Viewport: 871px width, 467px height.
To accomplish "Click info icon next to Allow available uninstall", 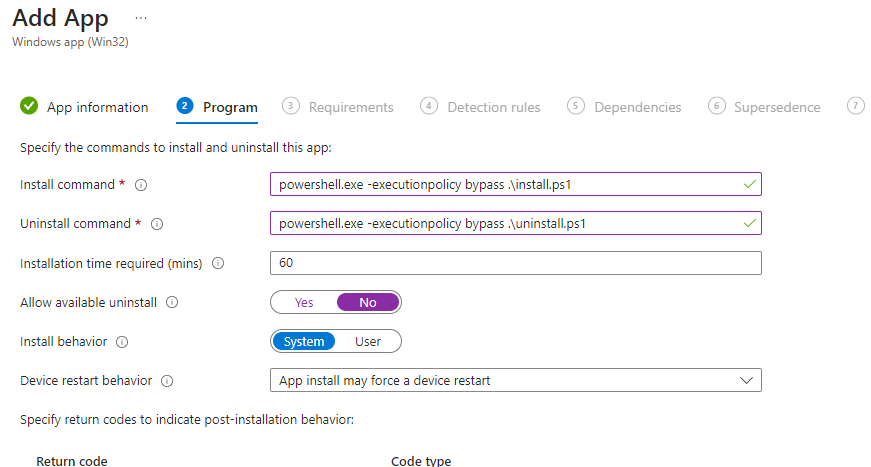I will click(x=171, y=302).
